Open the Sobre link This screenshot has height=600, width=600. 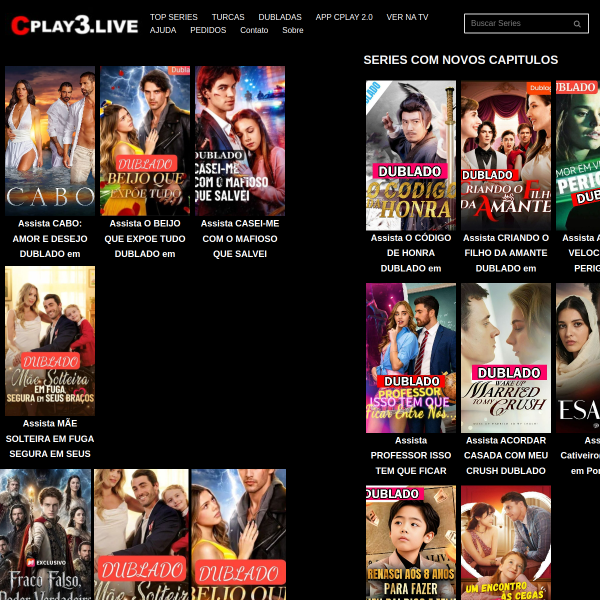click(293, 30)
